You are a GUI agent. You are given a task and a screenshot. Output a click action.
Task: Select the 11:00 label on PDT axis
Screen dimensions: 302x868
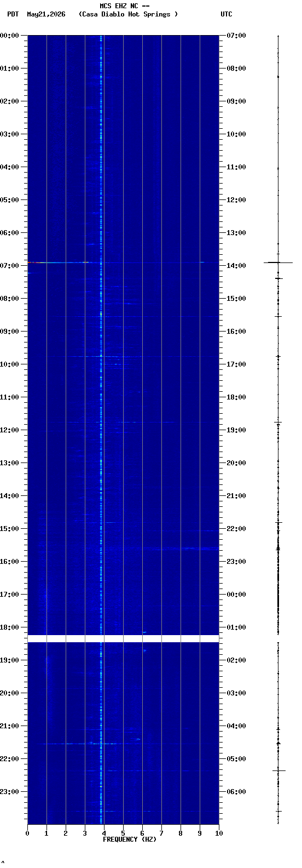pyautogui.click(x=9, y=397)
